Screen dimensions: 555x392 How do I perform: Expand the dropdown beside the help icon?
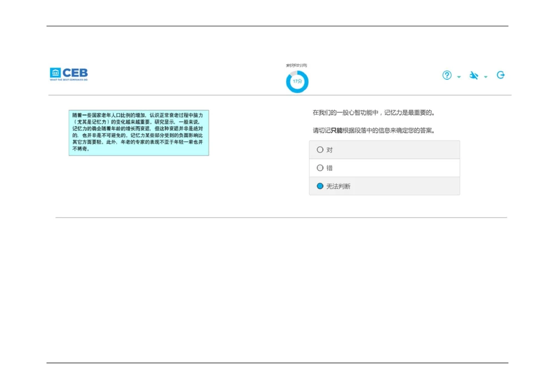point(458,77)
